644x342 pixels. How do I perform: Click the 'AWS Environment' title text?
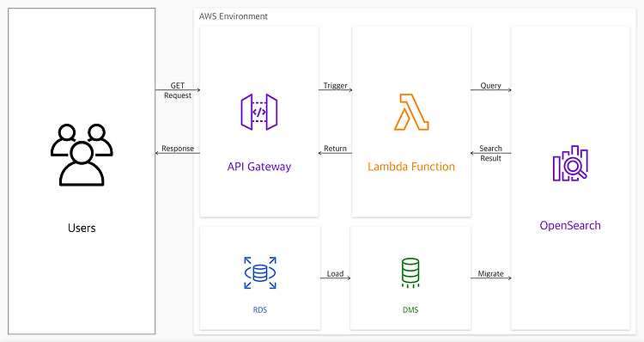[x=234, y=16]
